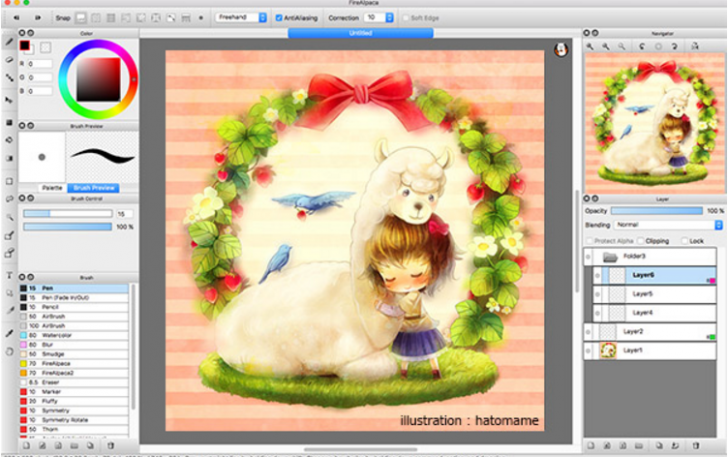The image size is (728, 457).
Task: Select the Untitled document tab
Action: point(361,33)
